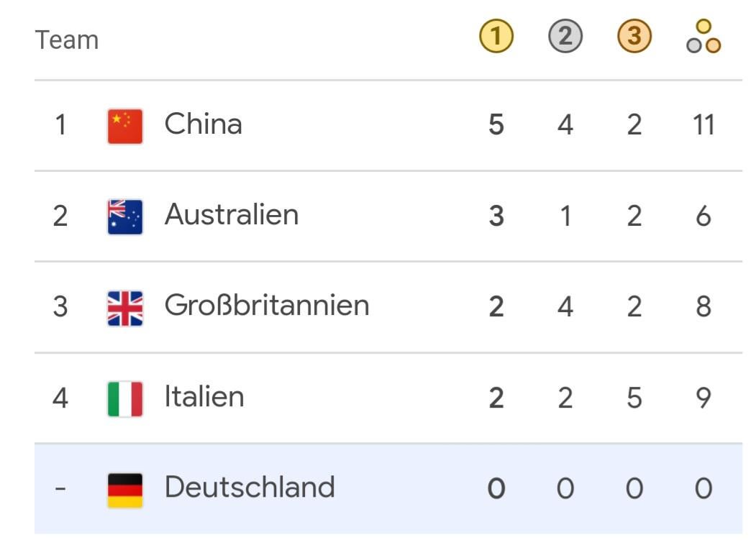Click Italien's bronze count of 5

[x=634, y=398]
